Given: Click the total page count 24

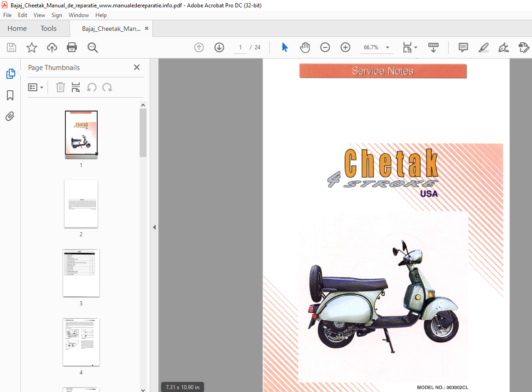Looking at the screenshot, I should (x=257, y=47).
